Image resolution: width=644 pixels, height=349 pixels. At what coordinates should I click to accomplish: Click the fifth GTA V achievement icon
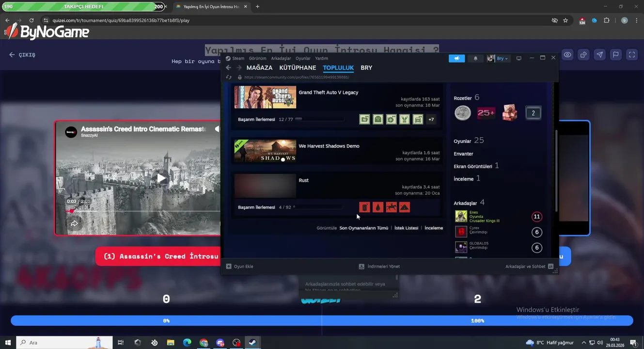418,119
